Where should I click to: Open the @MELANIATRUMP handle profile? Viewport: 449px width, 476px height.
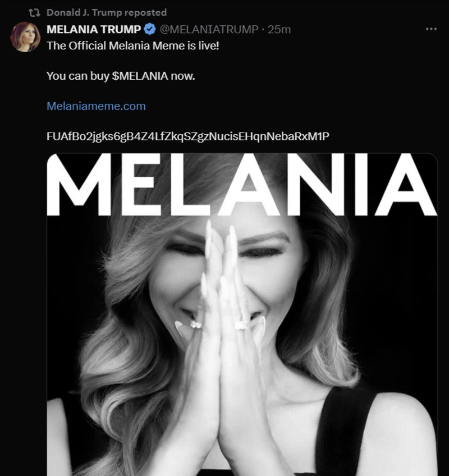[209, 29]
